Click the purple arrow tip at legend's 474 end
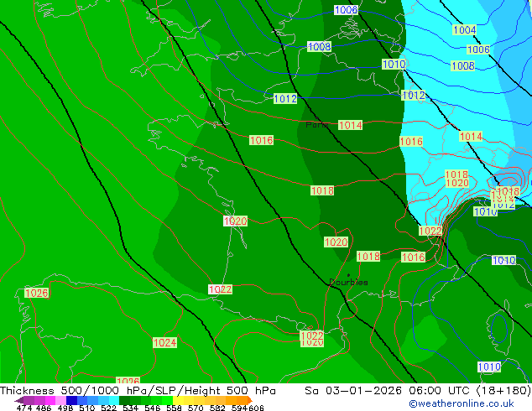 pyautogui.click(x=18, y=400)
